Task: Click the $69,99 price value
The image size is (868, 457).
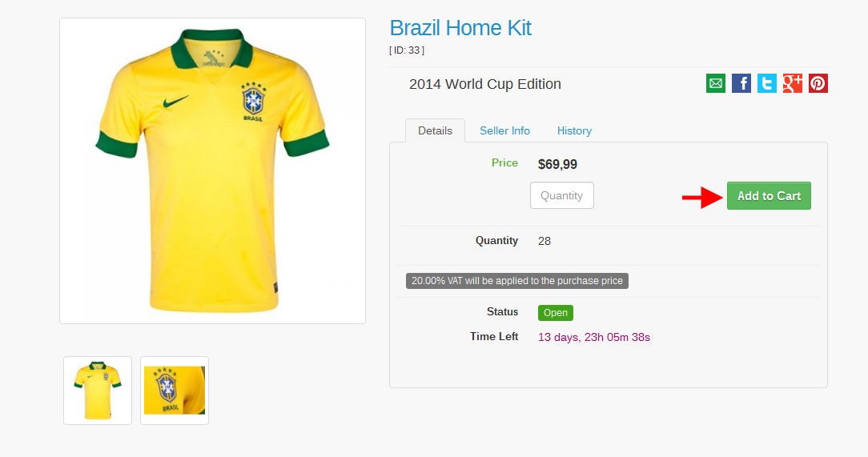Action: click(x=557, y=165)
